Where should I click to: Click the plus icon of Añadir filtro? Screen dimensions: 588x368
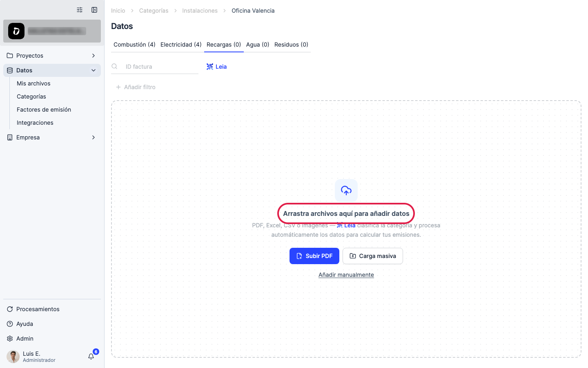pyautogui.click(x=118, y=87)
